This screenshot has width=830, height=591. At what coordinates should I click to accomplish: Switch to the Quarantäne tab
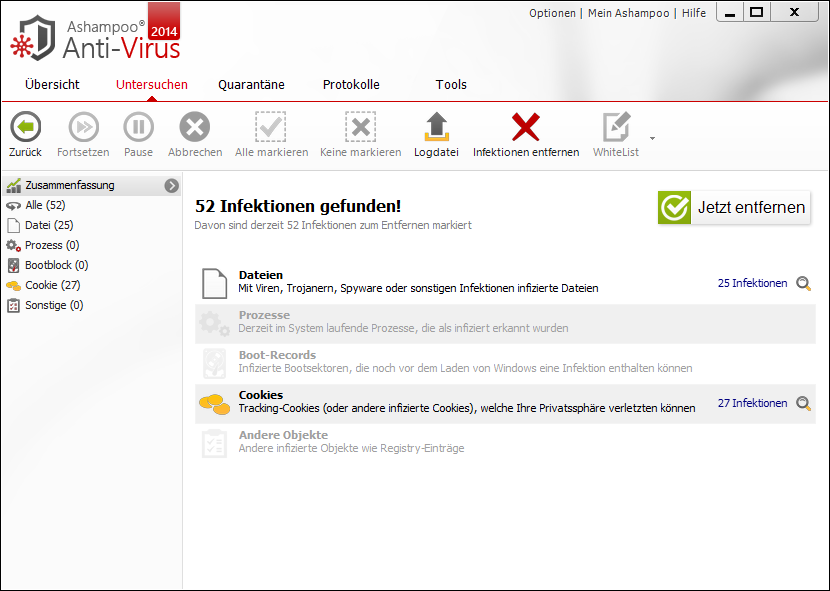(x=251, y=85)
